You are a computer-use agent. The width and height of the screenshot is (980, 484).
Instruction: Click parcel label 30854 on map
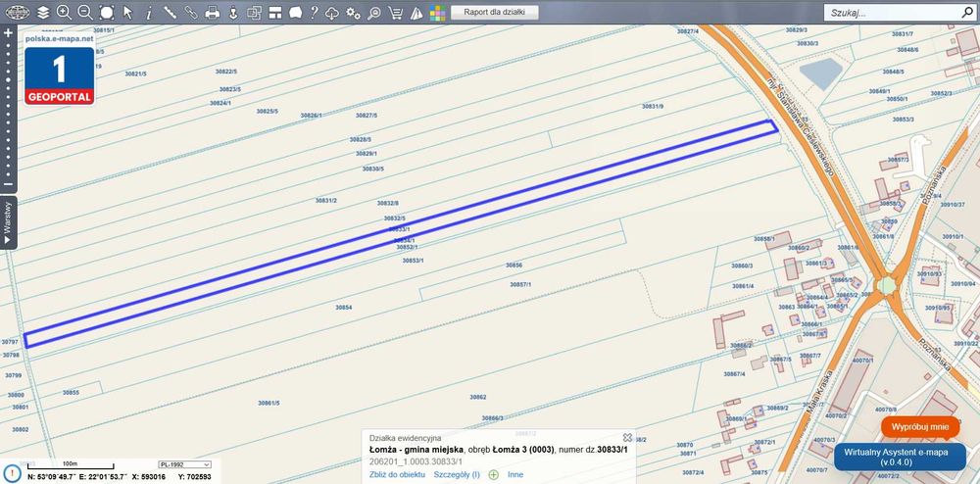(344, 308)
